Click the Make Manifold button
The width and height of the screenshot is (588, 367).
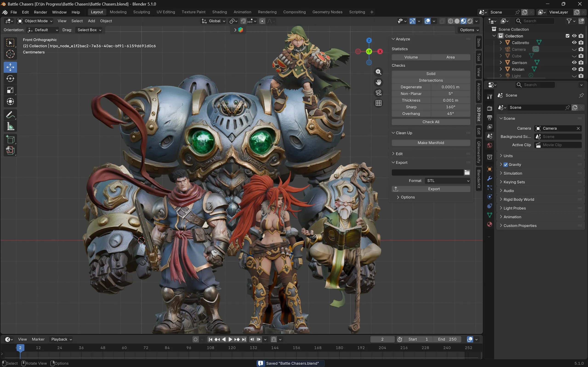pos(431,143)
